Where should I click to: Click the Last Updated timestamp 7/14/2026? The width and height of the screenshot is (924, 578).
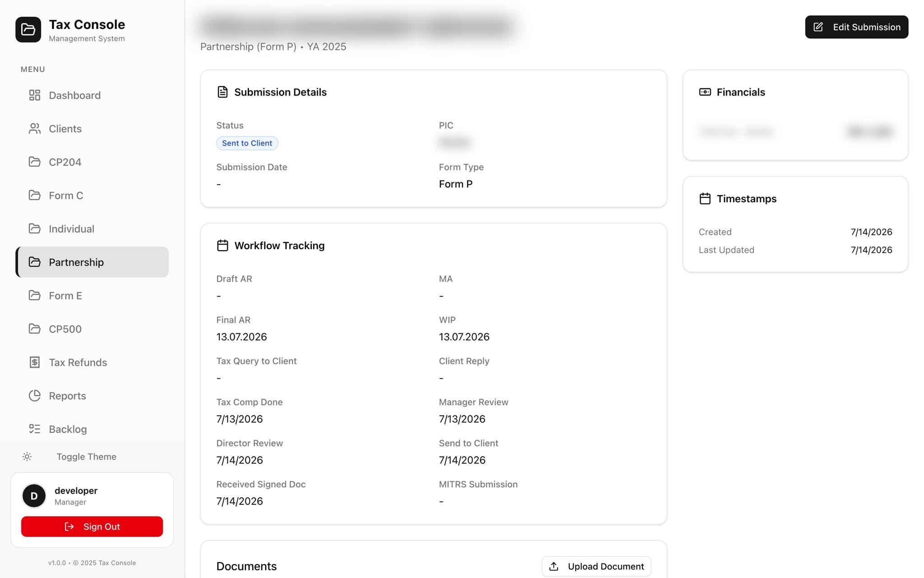click(x=872, y=250)
